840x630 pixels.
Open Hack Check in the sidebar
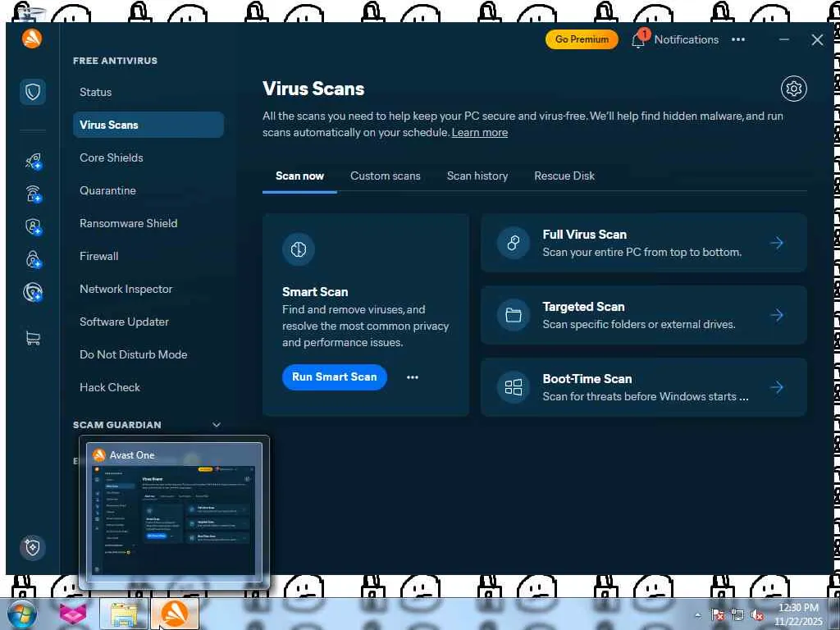pos(148,387)
